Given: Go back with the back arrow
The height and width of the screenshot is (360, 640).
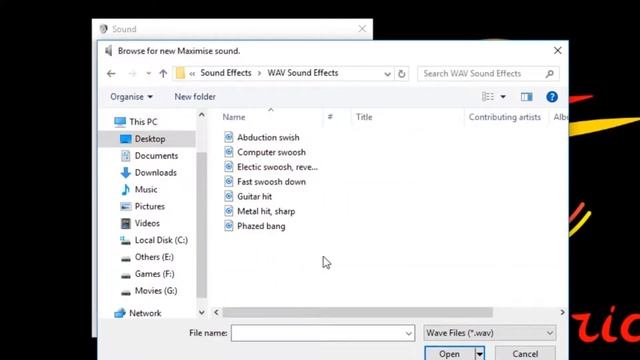Looking at the screenshot, I should (111, 74).
